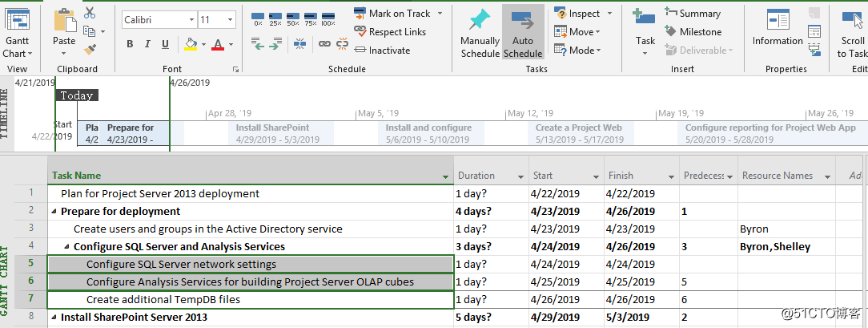Click the Copy icon in Clipboard
Viewport: 868px width, 328px height.
89,31
